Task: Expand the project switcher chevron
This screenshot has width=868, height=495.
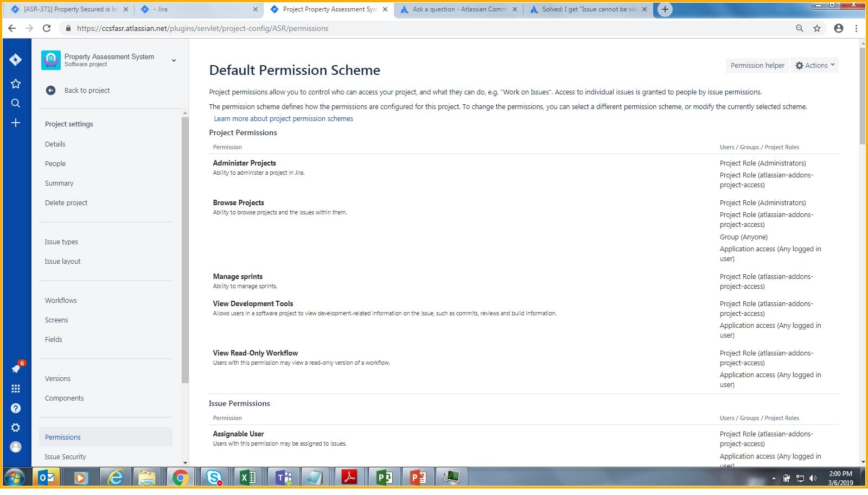Action: click(174, 60)
